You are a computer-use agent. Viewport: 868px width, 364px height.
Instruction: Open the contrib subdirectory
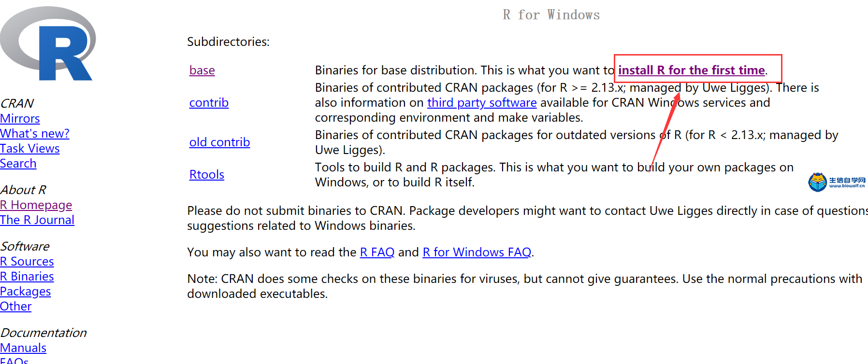tap(209, 103)
